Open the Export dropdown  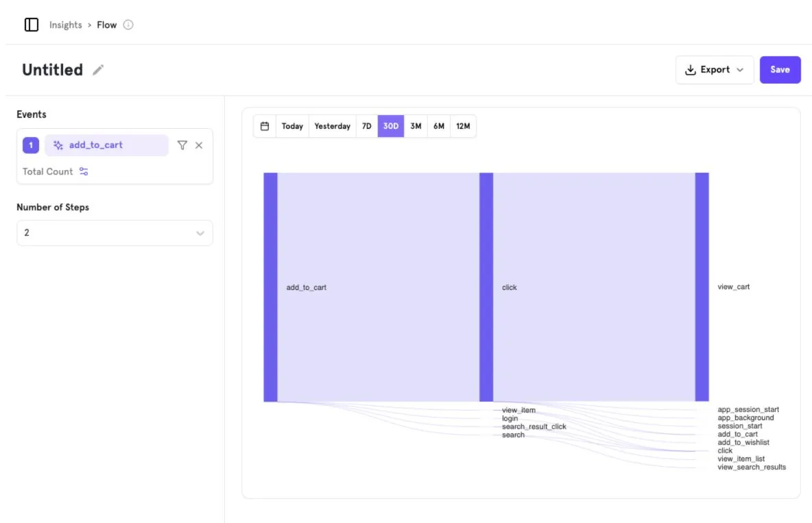[714, 69]
